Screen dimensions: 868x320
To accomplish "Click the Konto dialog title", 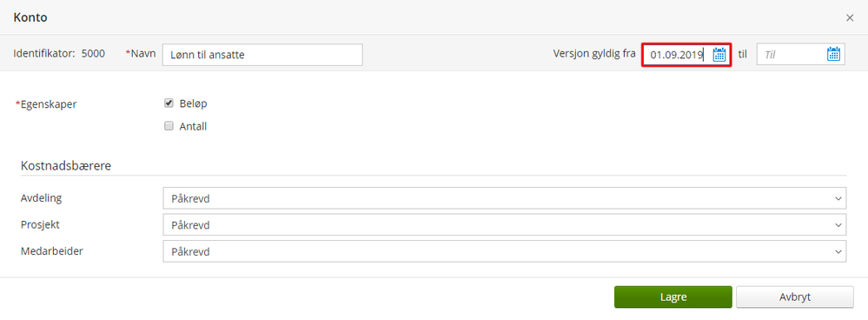I will tap(30, 17).
